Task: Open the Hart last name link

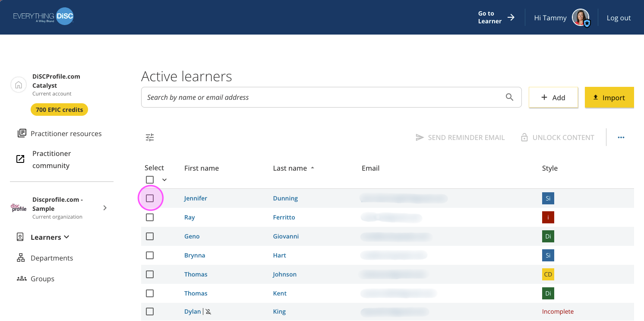Action: [x=279, y=255]
